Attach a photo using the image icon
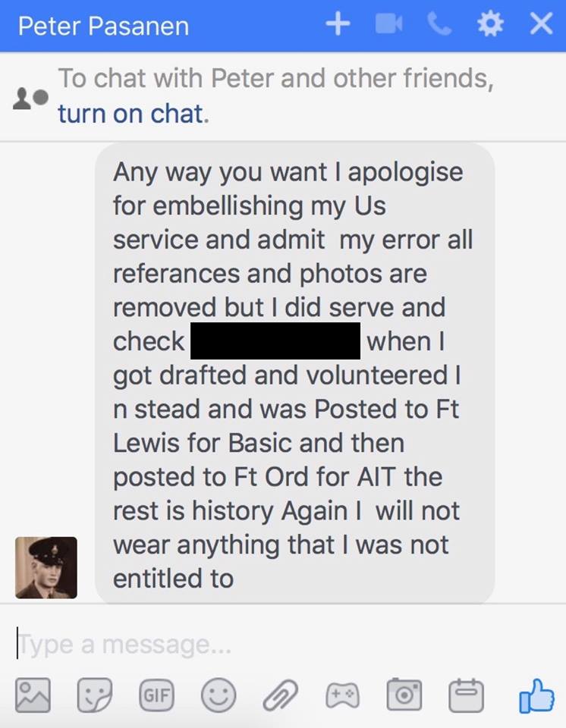566x728 pixels. click(32, 694)
